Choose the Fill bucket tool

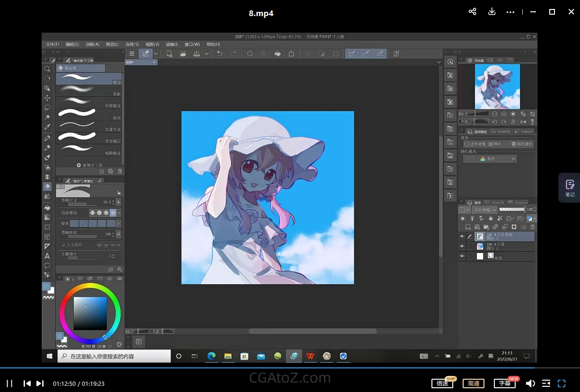pos(47,208)
